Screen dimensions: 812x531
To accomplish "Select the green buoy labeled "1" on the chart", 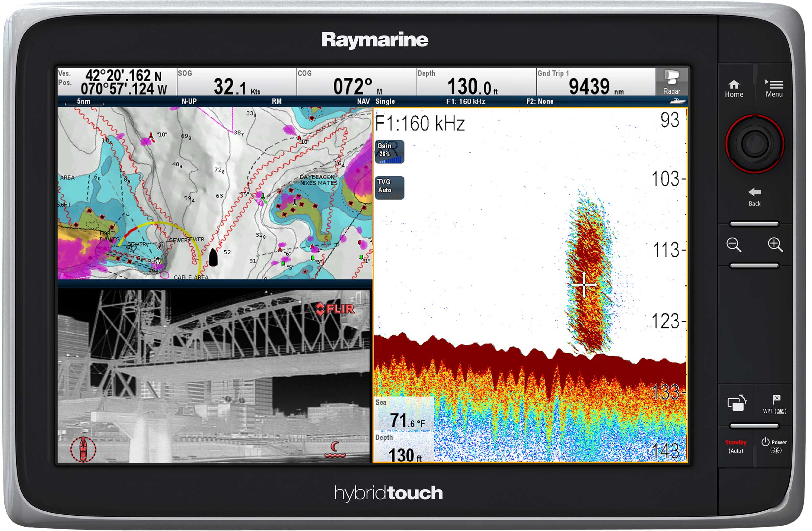I will pos(361,257).
